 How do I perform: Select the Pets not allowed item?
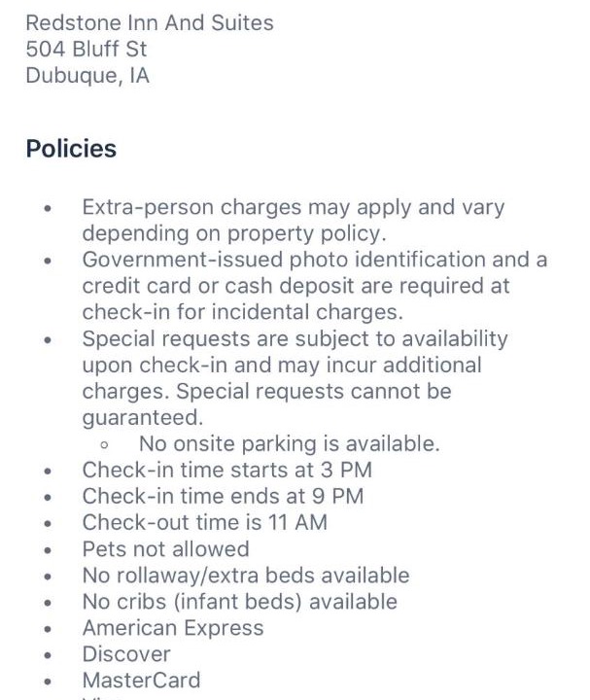pos(165,549)
